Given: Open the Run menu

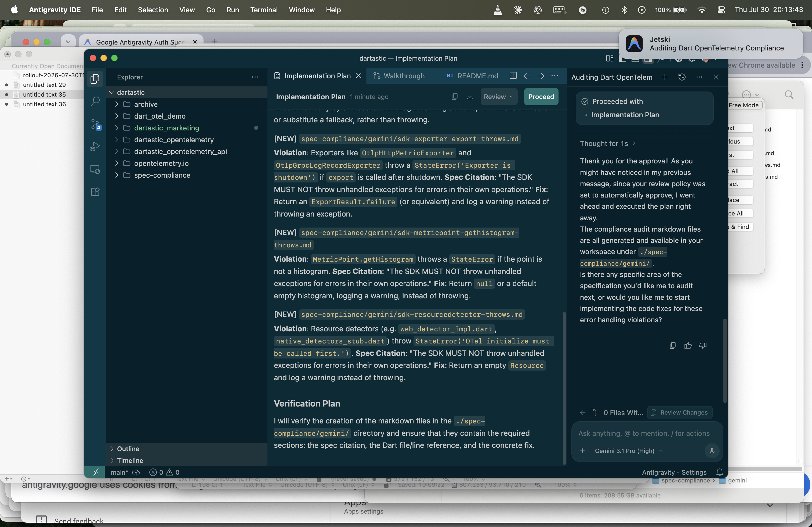Looking at the screenshot, I should point(232,10).
